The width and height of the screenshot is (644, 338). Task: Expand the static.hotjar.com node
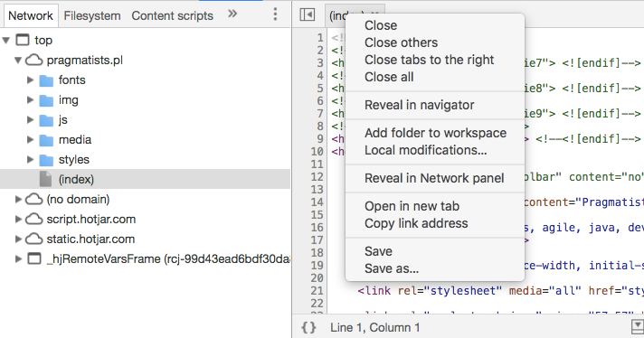18,239
